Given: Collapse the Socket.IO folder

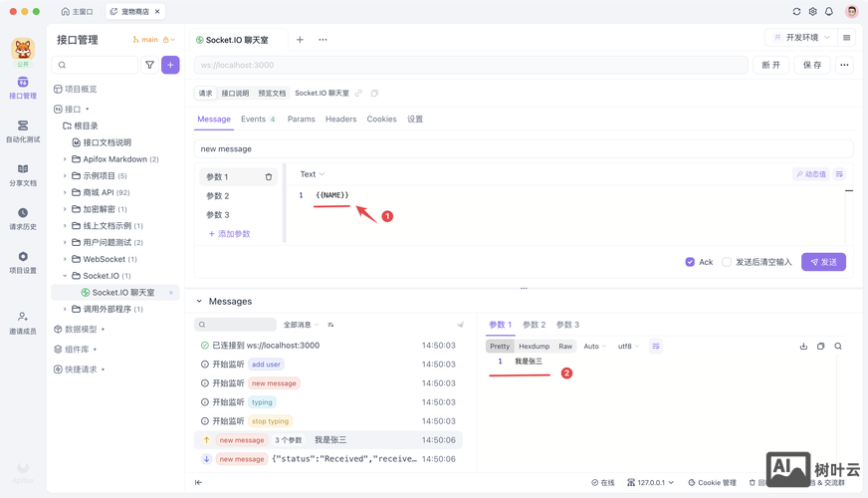Looking at the screenshot, I should tap(65, 275).
